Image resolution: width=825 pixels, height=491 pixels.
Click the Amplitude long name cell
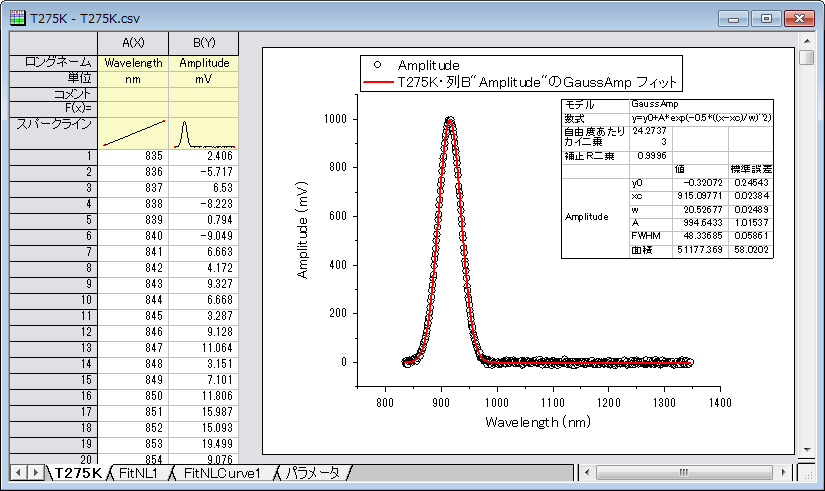click(204, 63)
